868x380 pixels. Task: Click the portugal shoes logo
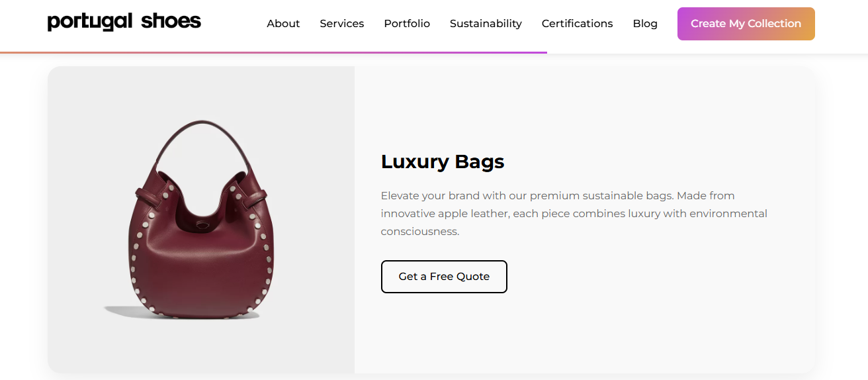coord(124,23)
